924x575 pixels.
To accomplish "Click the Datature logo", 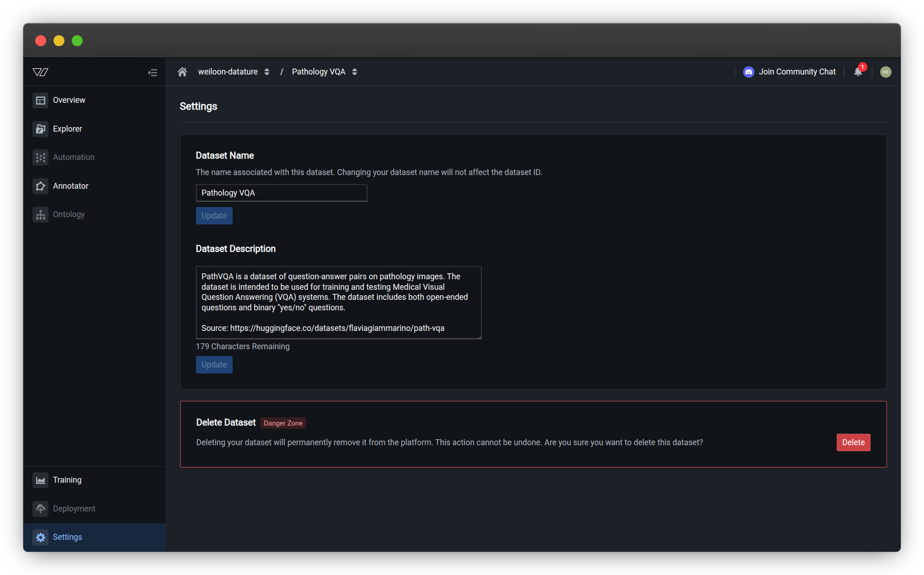I will [40, 72].
